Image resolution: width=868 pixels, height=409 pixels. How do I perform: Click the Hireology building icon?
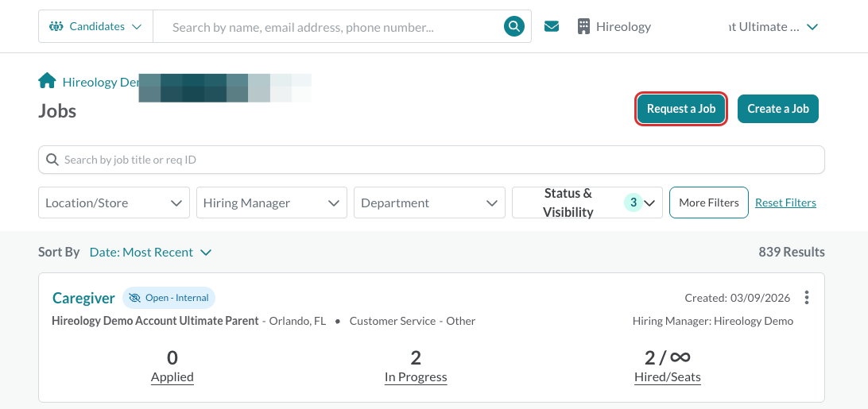[583, 26]
